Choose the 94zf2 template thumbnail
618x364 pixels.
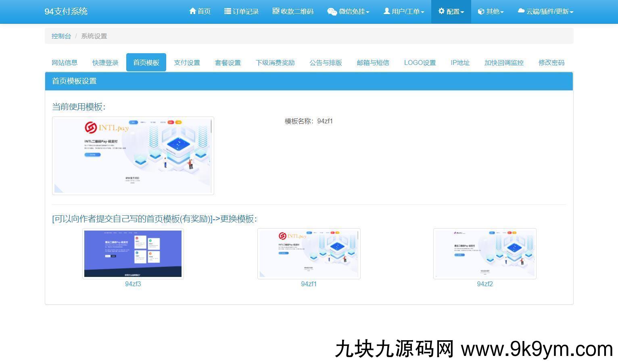pos(484,254)
